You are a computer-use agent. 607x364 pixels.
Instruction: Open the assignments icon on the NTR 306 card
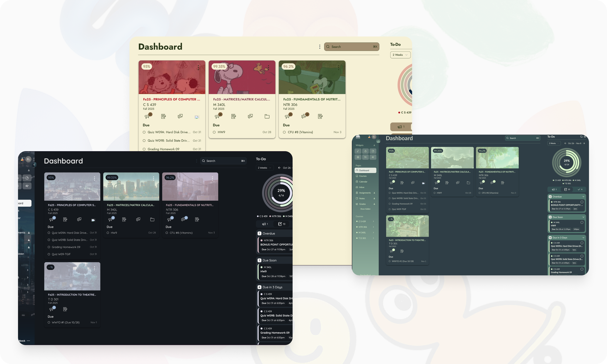click(320, 117)
